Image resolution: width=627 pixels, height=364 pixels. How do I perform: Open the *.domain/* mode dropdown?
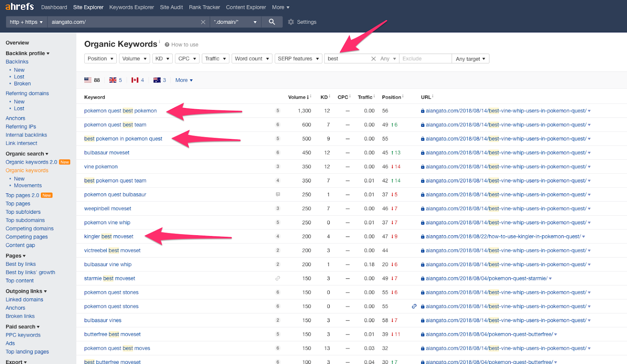pos(236,22)
